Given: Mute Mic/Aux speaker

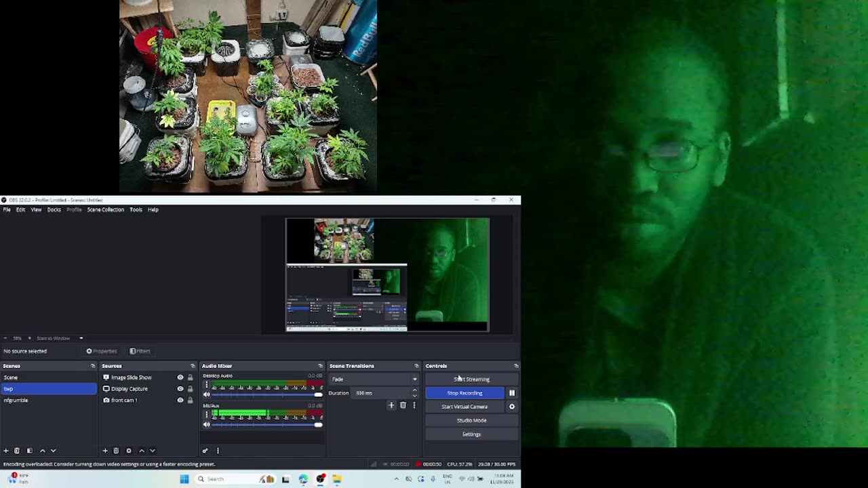Looking at the screenshot, I should click(x=207, y=425).
